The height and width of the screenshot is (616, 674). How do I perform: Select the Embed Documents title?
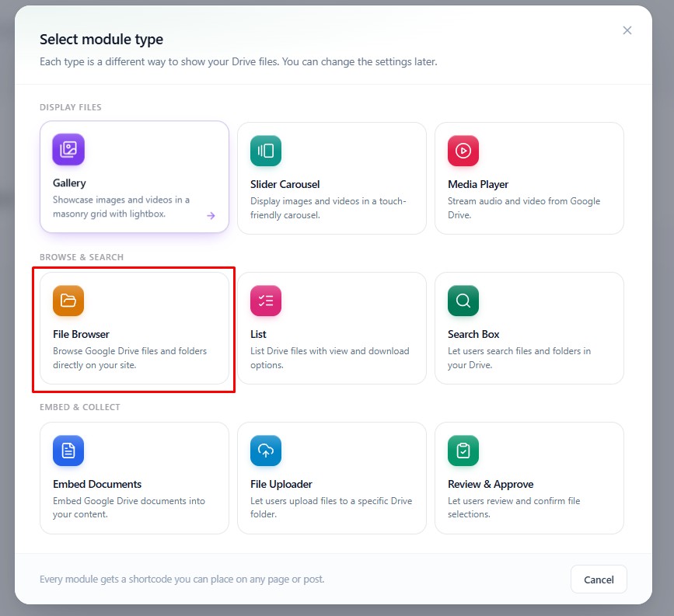[x=97, y=484]
